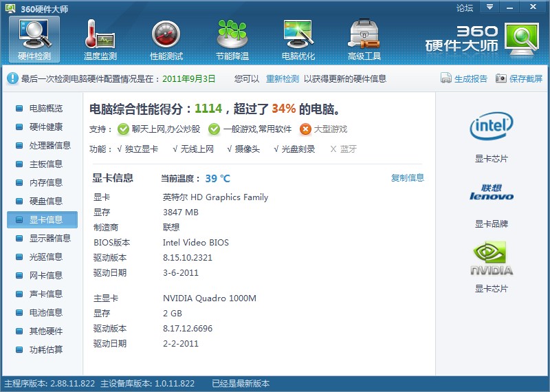Click the 2 GB video memory value
Image resolution: width=550 pixels, height=392 pixels.
pos(173,314)
